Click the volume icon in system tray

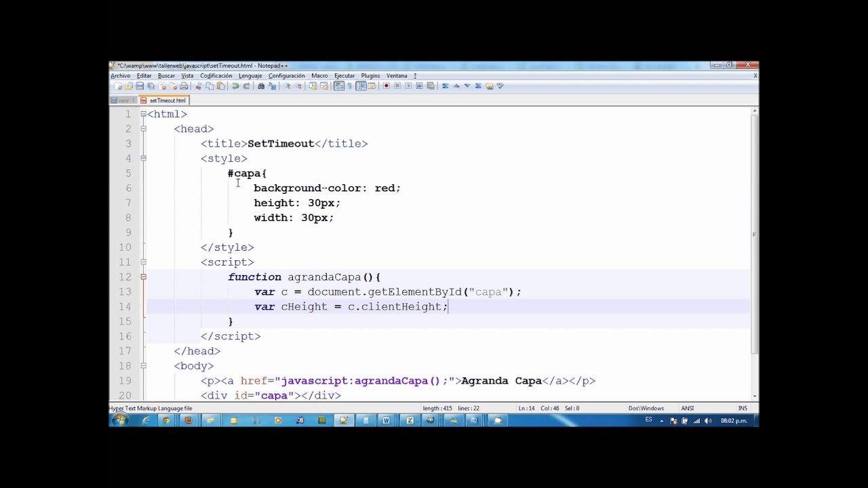[708, 421]
